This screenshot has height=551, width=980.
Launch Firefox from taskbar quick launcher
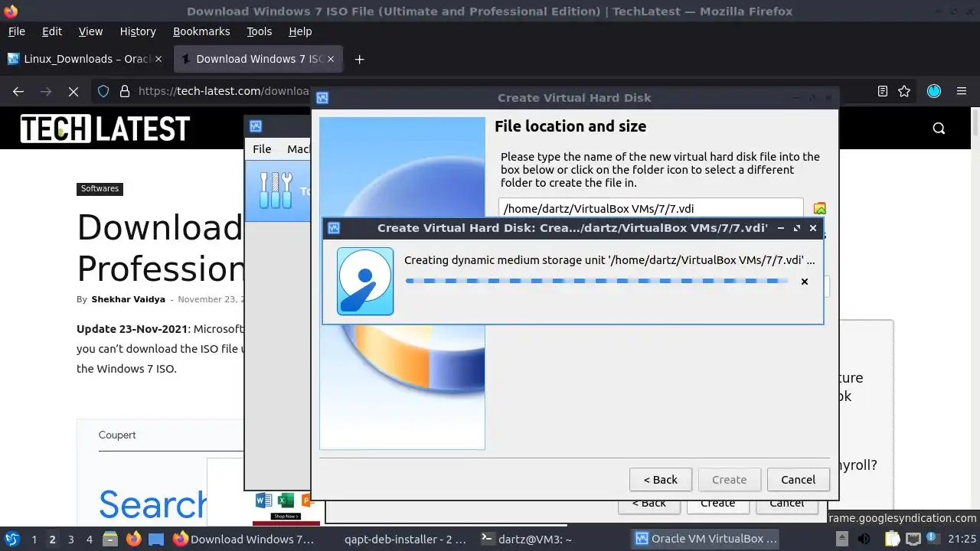(x=133, y=539)
